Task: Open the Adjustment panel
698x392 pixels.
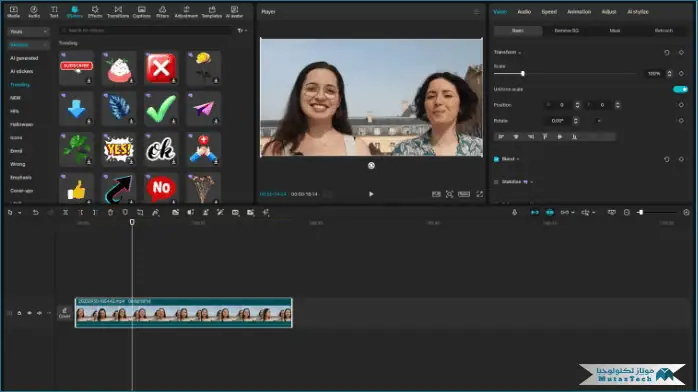Action: pyautogui.click(x=186, y=12)
